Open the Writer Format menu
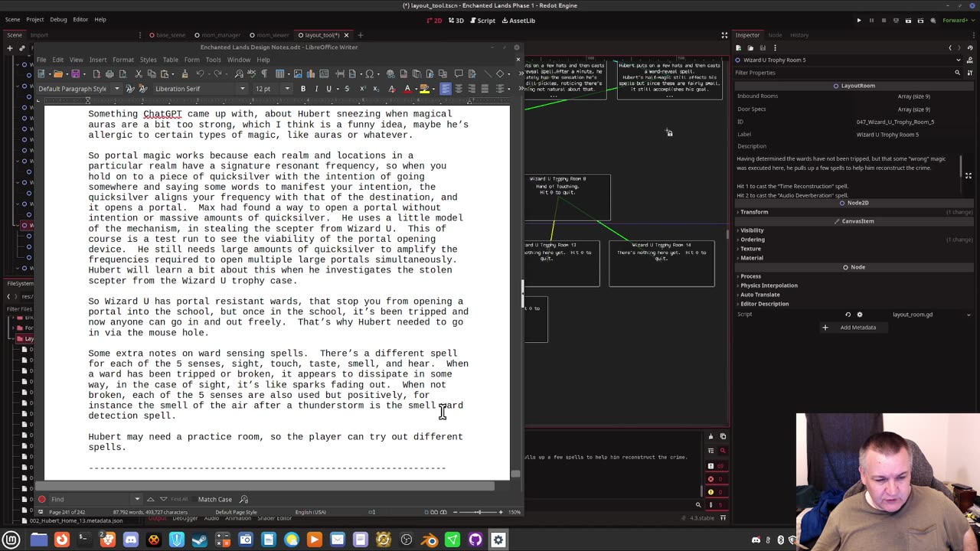Image resolution: width=980 pixels, height=551 pixels. pos(123,60)
